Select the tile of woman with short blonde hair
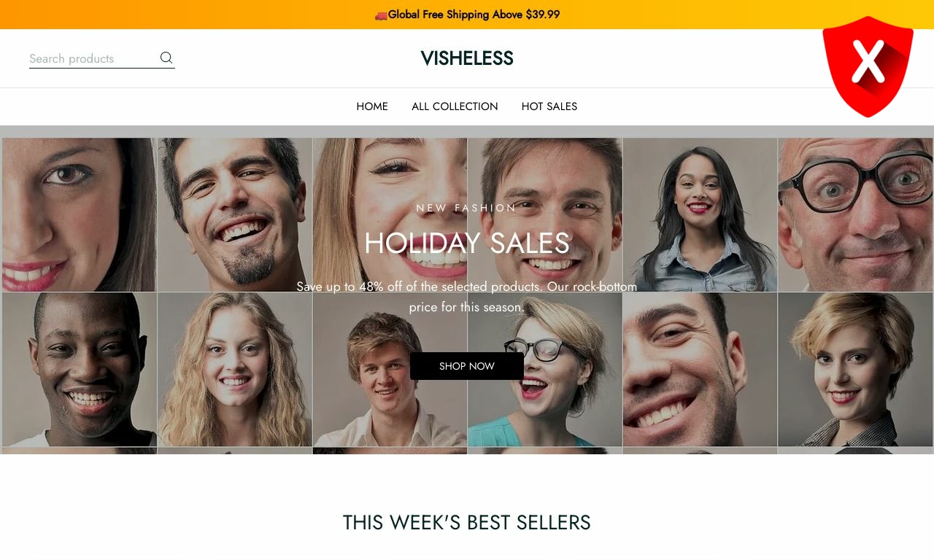934x560 pixels. (855, 370)
